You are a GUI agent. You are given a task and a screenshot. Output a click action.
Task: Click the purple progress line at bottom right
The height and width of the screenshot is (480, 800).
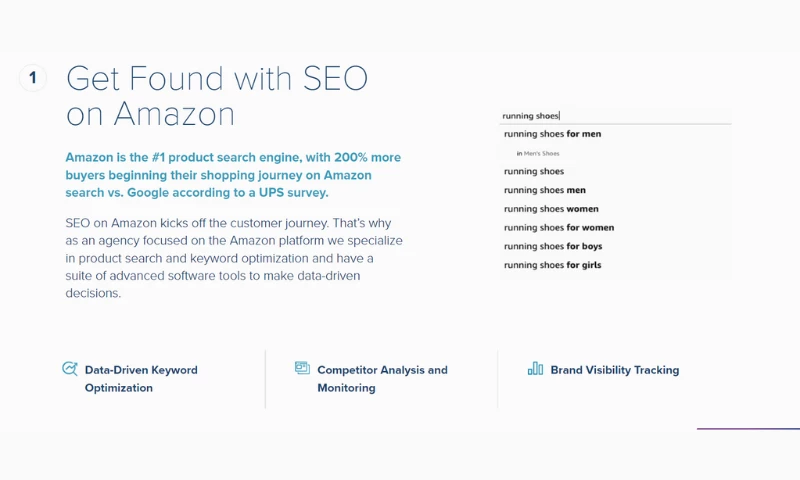coord(747,429)
